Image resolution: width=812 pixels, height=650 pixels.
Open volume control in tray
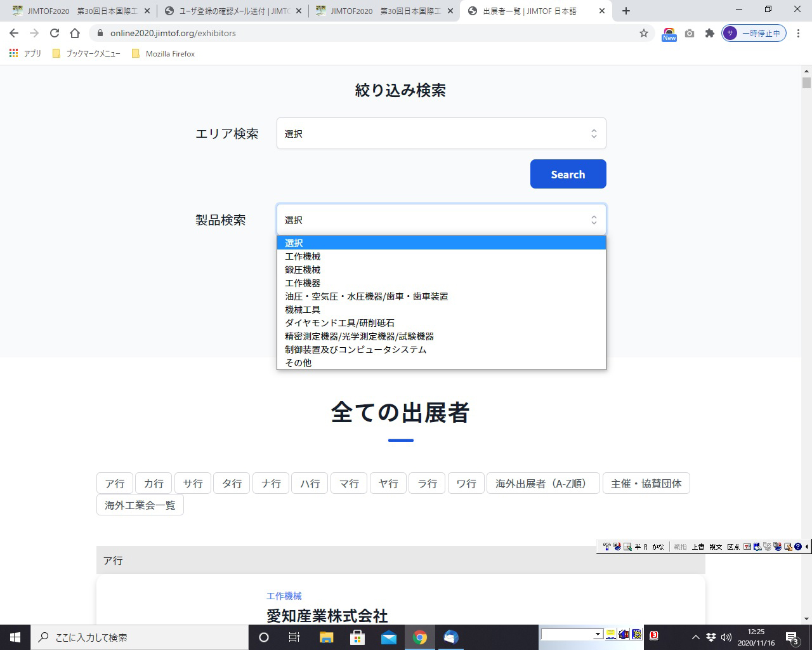point(726,637)
